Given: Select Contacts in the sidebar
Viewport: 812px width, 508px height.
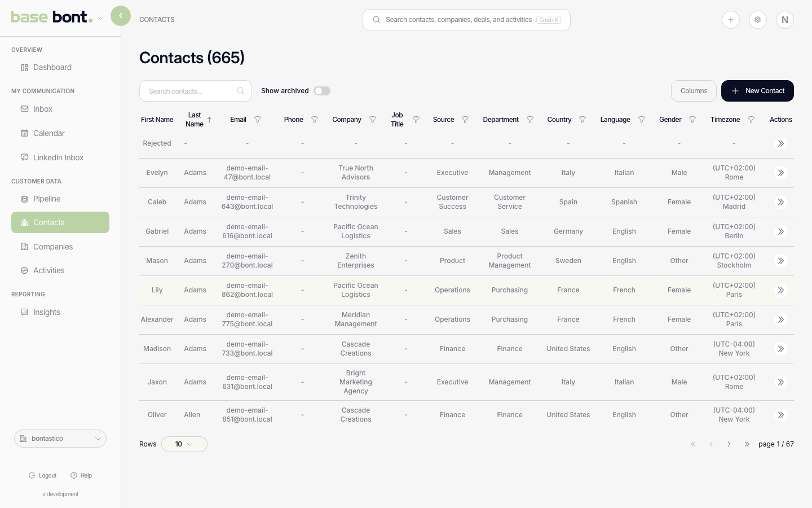Looking at the screenshot, I should point(60,222).
